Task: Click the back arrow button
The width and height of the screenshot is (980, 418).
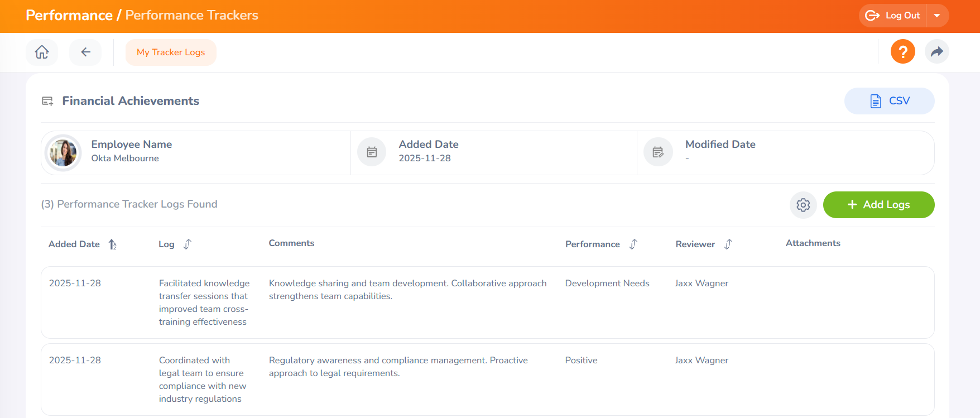Action: [85, 52]
